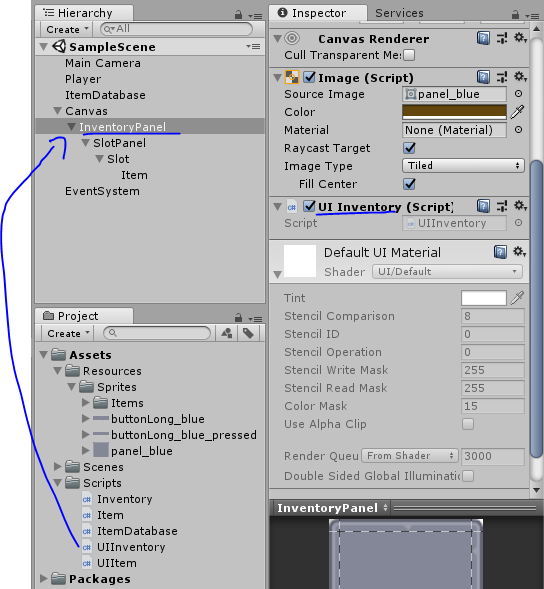
Task: Click Material object picker circle
Action: coord(518,130)
